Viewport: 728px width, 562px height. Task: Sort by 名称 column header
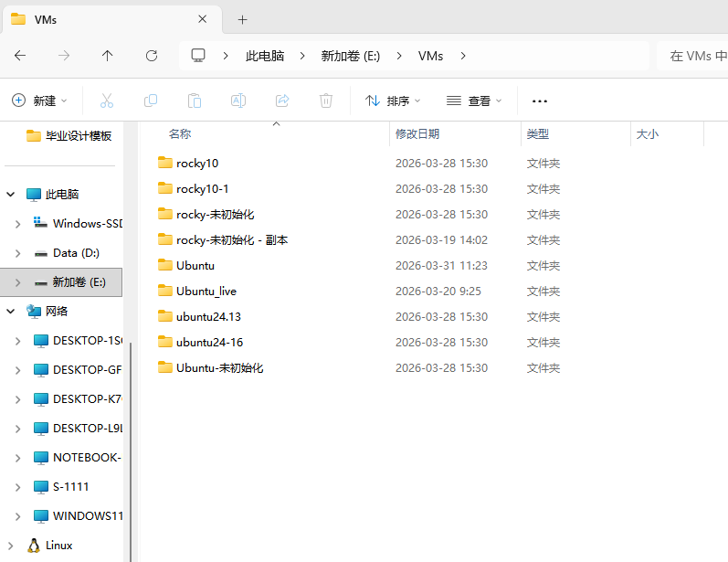point(180,133)
